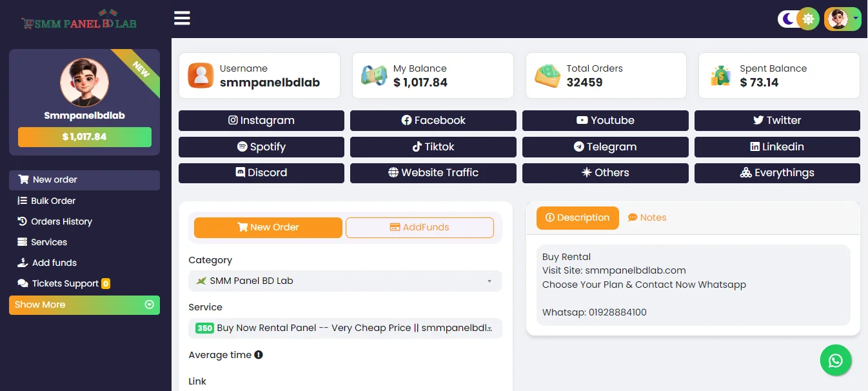Click the Username avatar icon
Image resolution: width=868 pixels, height=391 pixels.
(201, 75)
